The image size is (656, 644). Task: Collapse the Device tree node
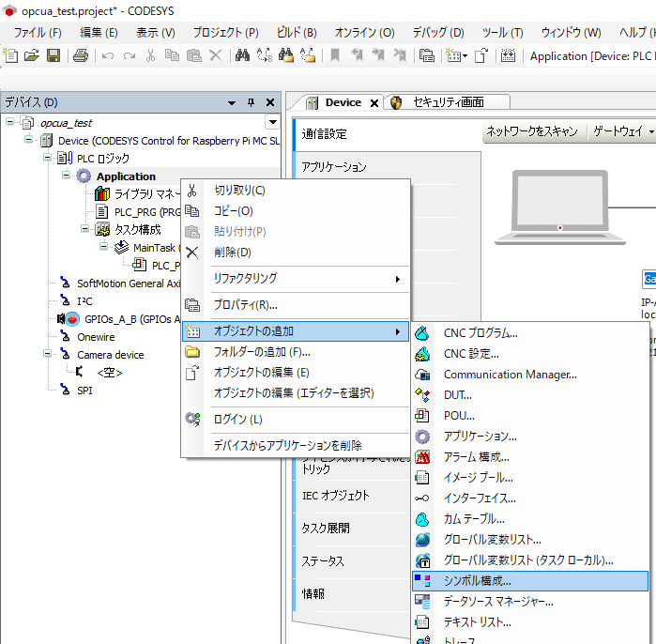28,140
